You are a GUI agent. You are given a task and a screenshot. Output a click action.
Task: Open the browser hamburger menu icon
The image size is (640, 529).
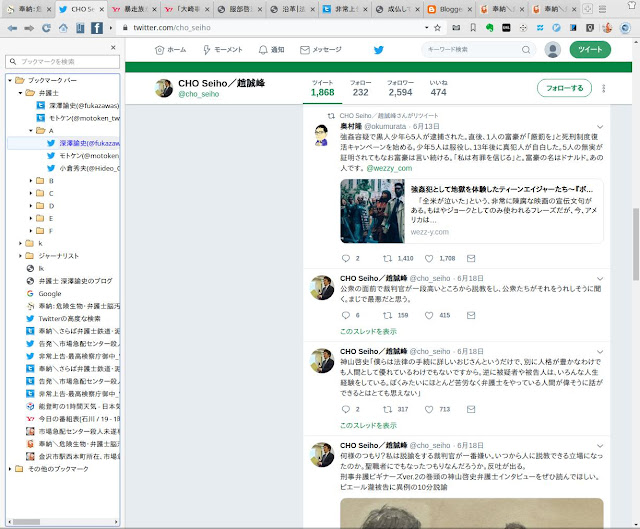[602, 9]
